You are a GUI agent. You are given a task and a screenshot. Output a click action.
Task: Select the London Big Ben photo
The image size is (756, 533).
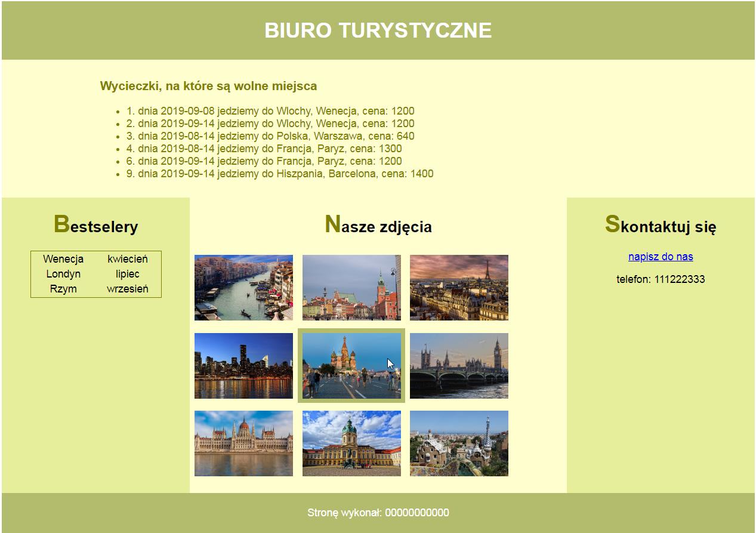(x=459, y=366)
